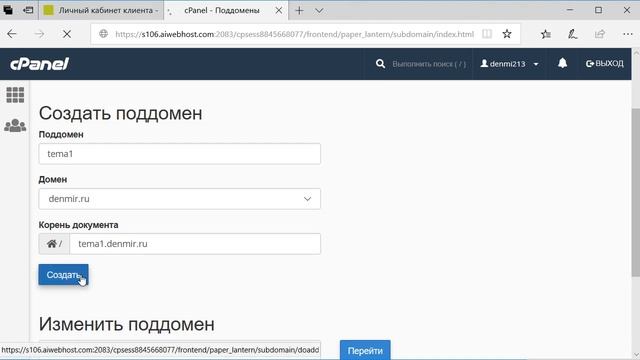This screenshot has height=360, width=640.
Task: Open User Manager people icon in sidebar
Action: [x=15, y=125]
